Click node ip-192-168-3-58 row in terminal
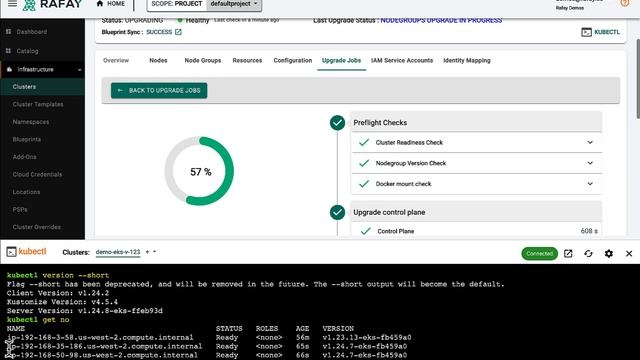This screenshot has width=640, height=360. pyautogui.click(x=209, y=338)
